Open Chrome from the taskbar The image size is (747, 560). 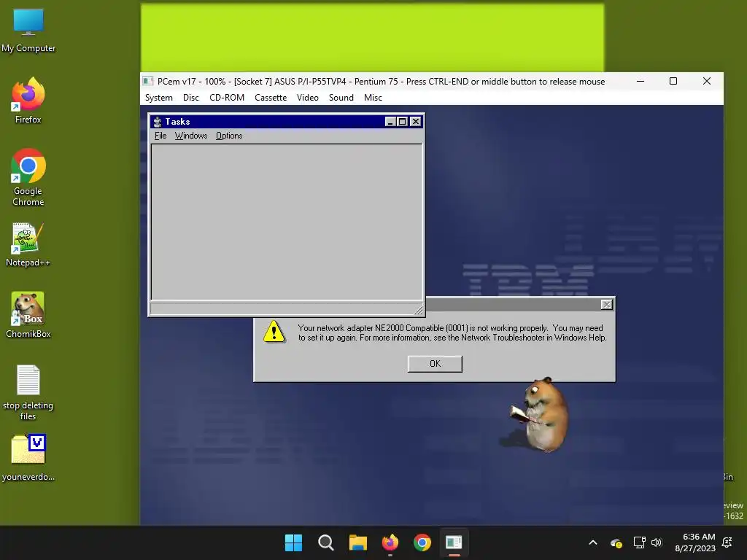click(x=422, y=542)
